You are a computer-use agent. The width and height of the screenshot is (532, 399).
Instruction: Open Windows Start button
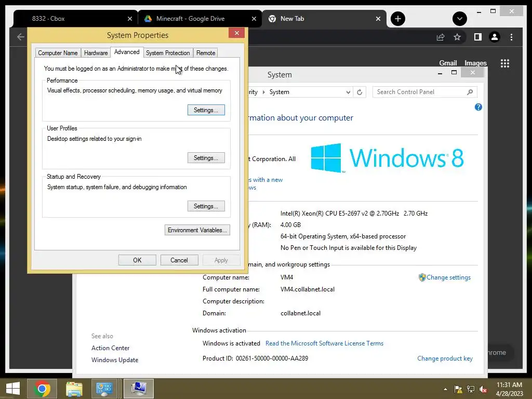[x=13, y=389]
